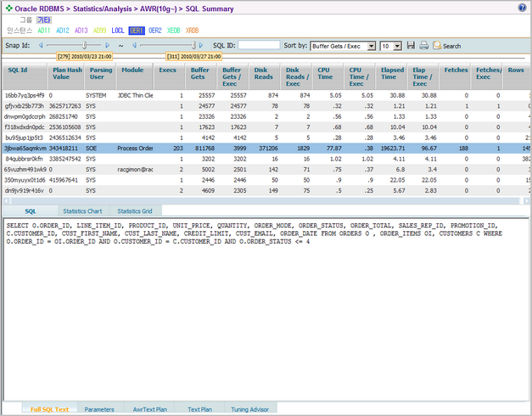Click the grid horizontal scrollbar left arrow
Viewport: 532px width, 416px height.
(x=7, y=200)
